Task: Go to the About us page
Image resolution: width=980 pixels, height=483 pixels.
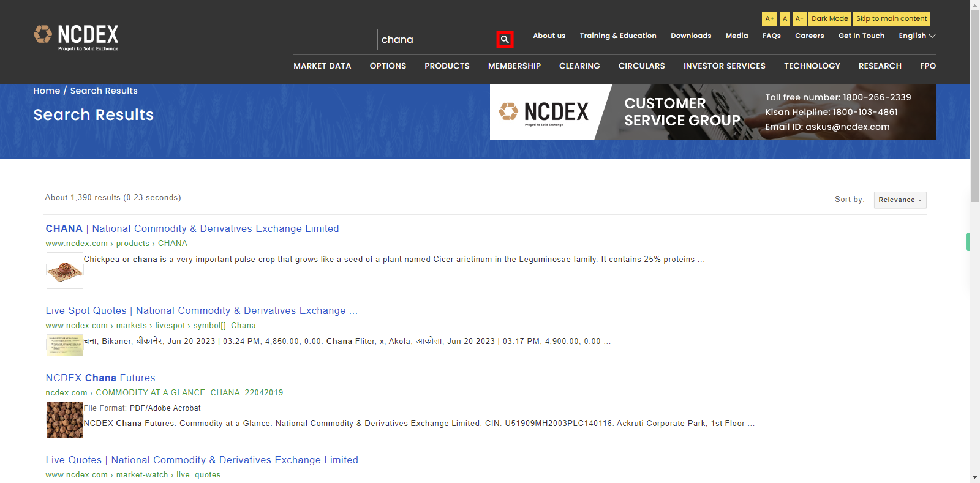Action: point(549,36)
